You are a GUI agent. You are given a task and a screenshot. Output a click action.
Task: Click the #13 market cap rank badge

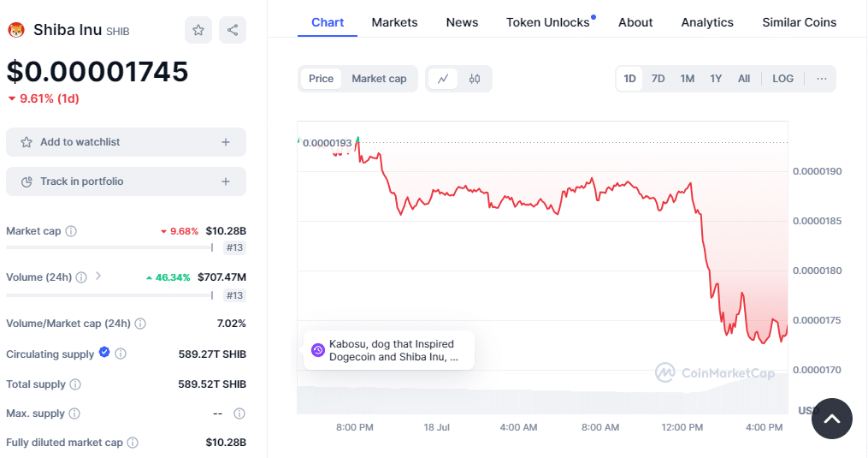coord(234,248)
